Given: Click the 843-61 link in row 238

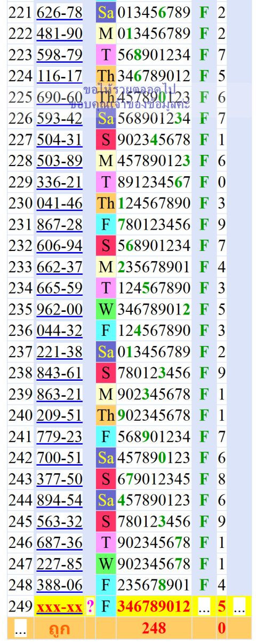Looking at the screenshot, I should [60, 373].
